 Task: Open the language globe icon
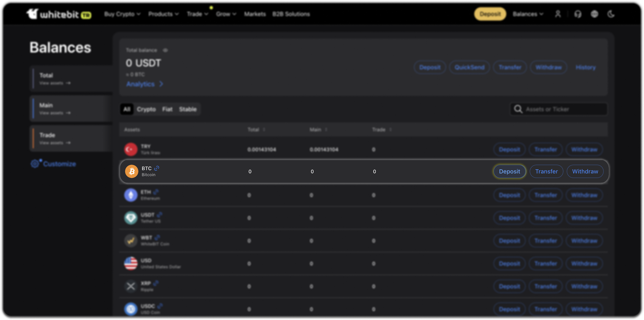click(594, 14)
